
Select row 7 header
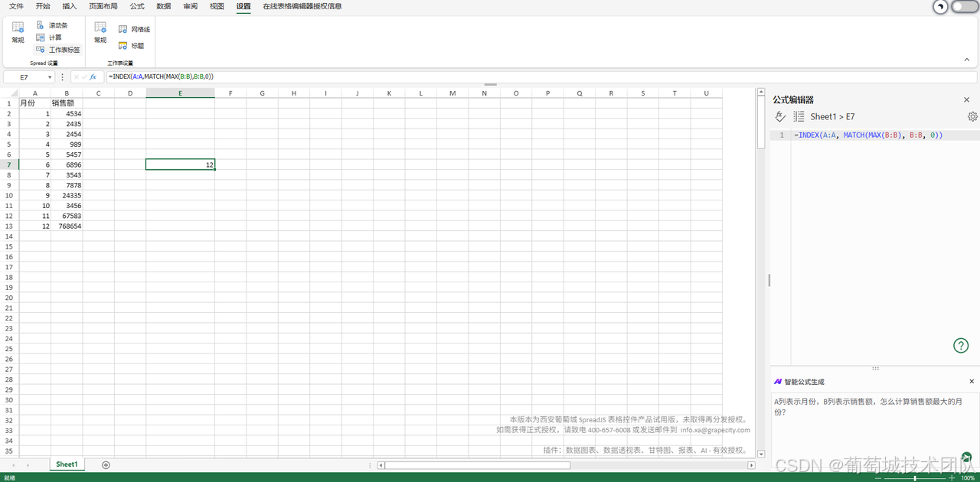coord(9,164)
